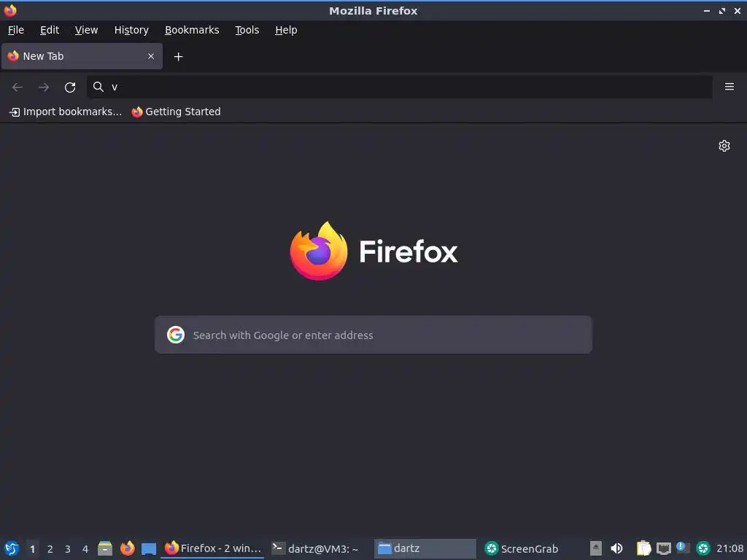Open the File menu
Viewport: 747px width, 560px height.
point(16,30)
